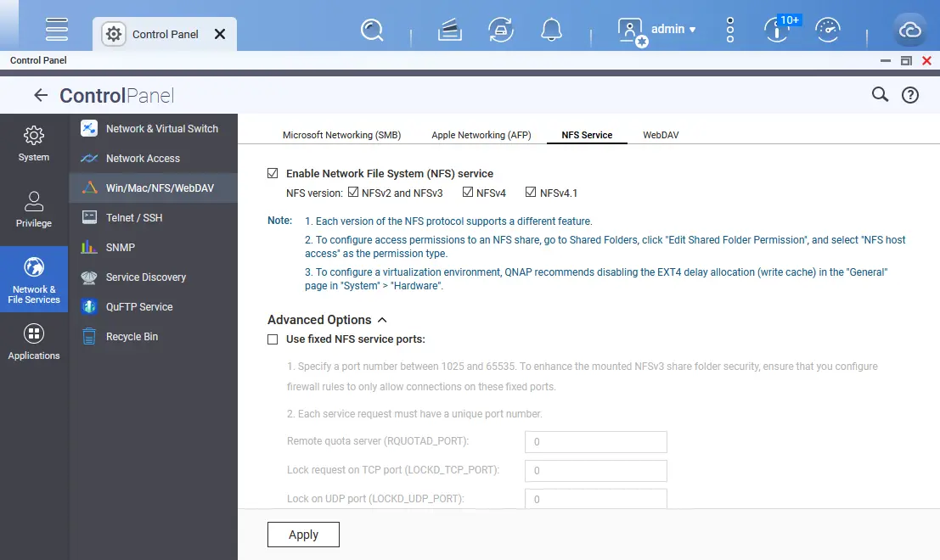Close the Control Panel taskbar tab
This screenshot has width=940, height=560.
pyautogui.click(x=220, y=34)
